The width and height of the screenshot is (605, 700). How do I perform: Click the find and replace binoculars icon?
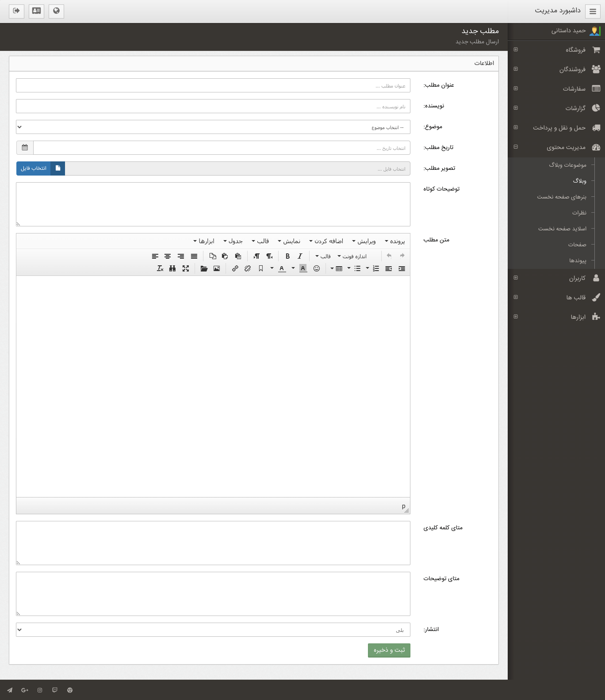coord(172,268)
